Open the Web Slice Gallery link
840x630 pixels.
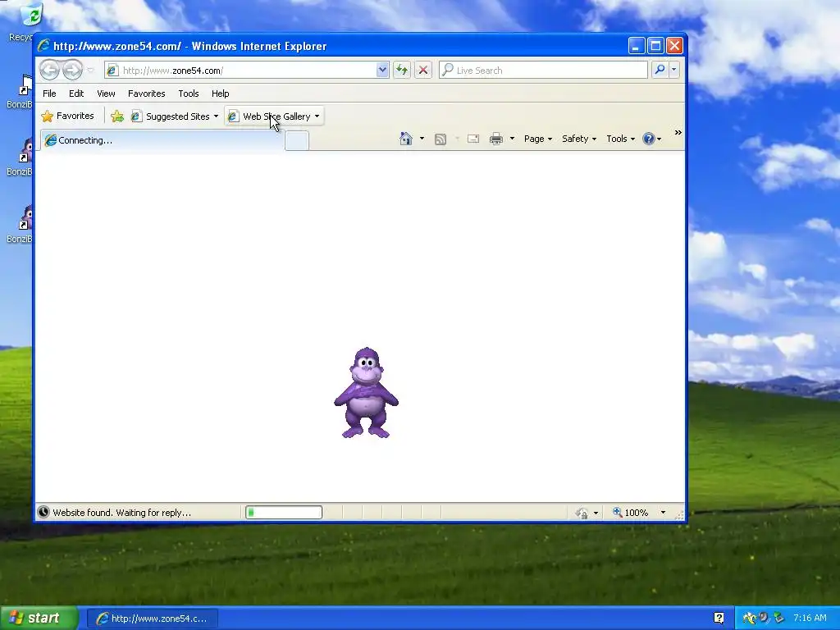click(x=274, y=116)
